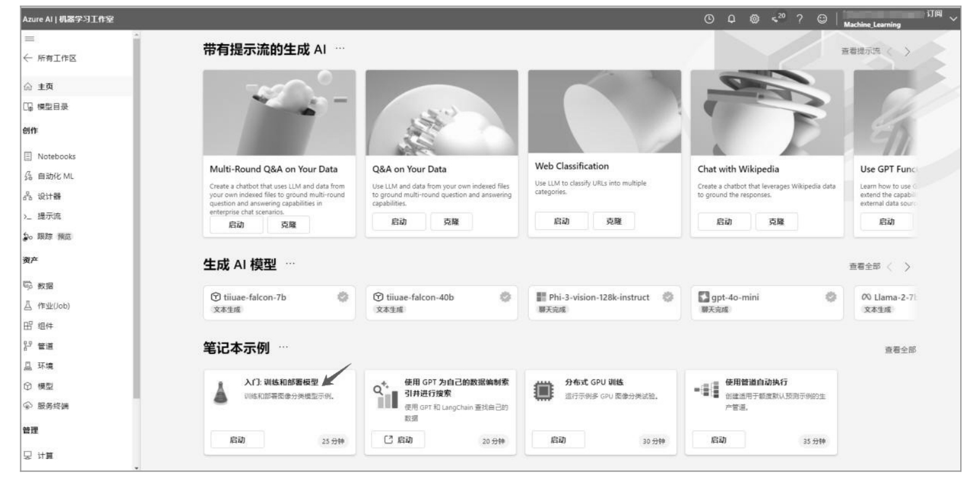This screenshot has height=484, width=980.
Task: Open the settings gear icon
Action: [754, 19]
